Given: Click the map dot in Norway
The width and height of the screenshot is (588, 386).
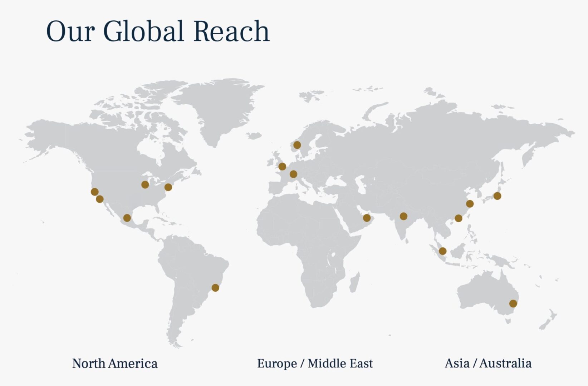Looking at the screenshot, I should click(297, 145).
